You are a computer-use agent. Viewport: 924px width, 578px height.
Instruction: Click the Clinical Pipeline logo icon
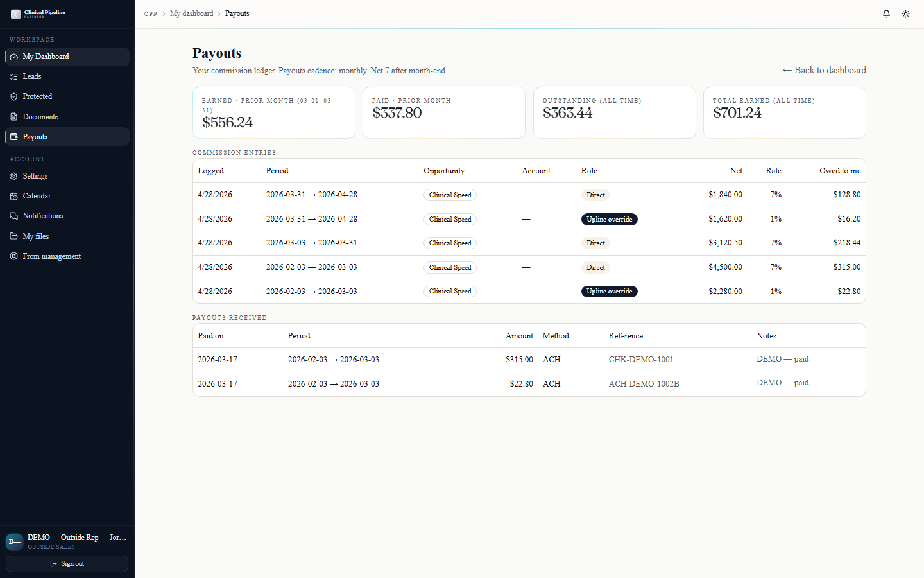pos(15,13)
